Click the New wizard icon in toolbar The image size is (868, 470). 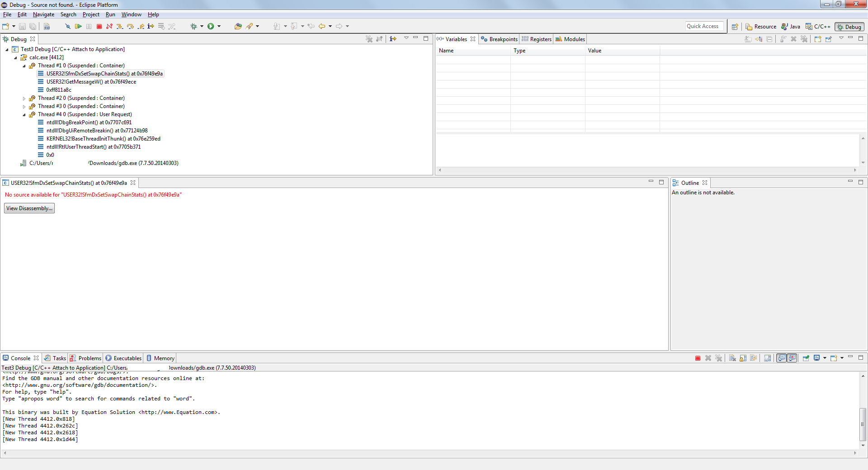pos(5,26)
